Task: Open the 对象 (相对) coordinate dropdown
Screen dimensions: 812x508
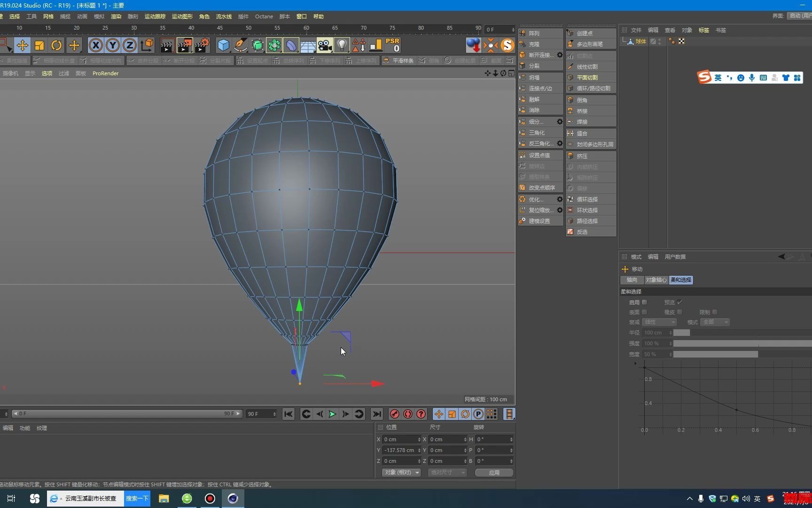Action: click(x=401, y=472)
